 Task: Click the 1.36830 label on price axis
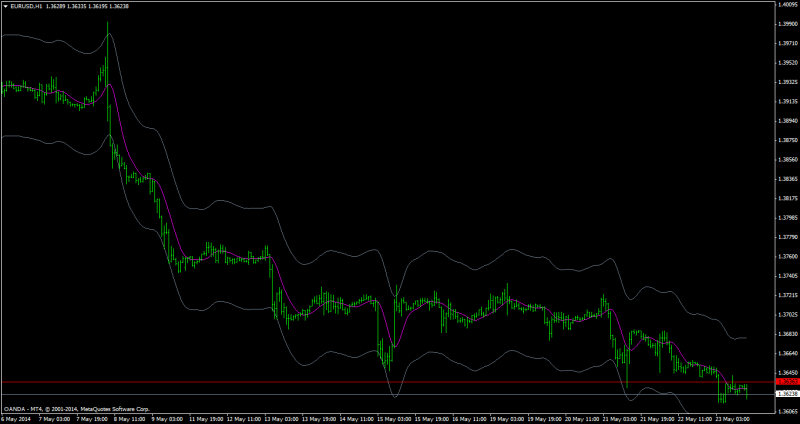(788, 334)
